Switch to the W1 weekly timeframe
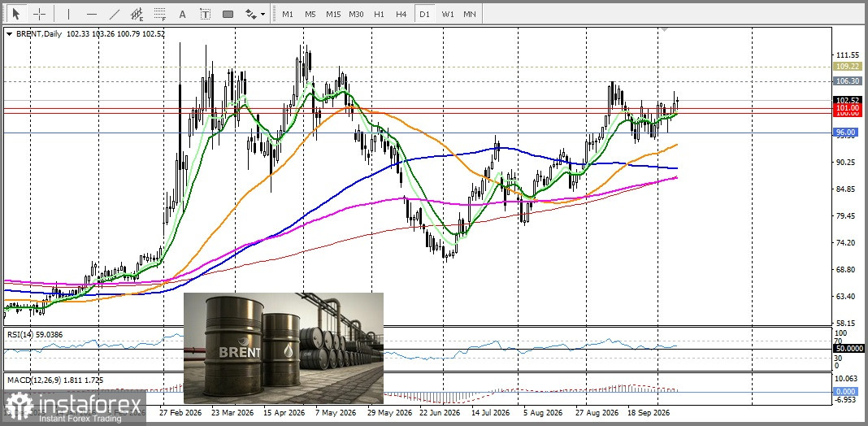The width and height of the screenshot is (868, 426). (447, 14)
